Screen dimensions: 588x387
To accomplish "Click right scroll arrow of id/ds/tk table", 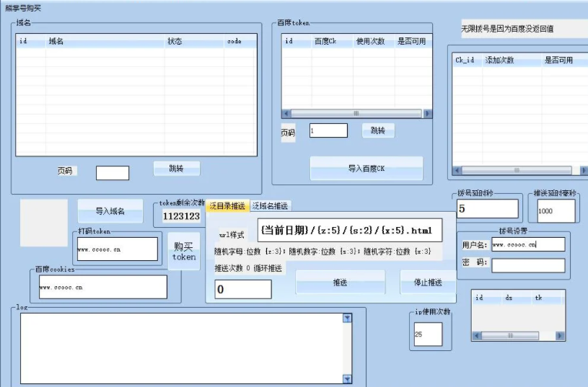I will tap(560, 336).
